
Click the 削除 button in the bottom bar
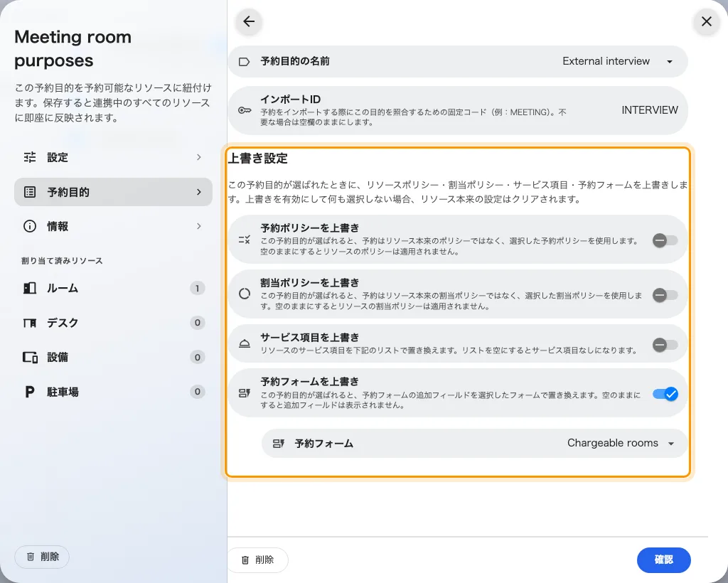[x=257, y=560]
